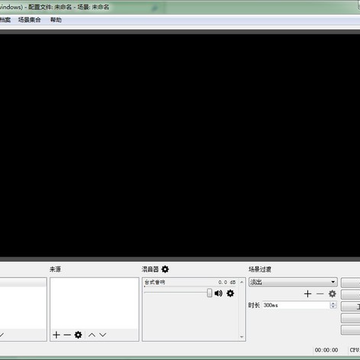Click the 时长 duration spinner arrows
Image resolution: width=360 pixels, height=360 pixels.
[333, 305]
